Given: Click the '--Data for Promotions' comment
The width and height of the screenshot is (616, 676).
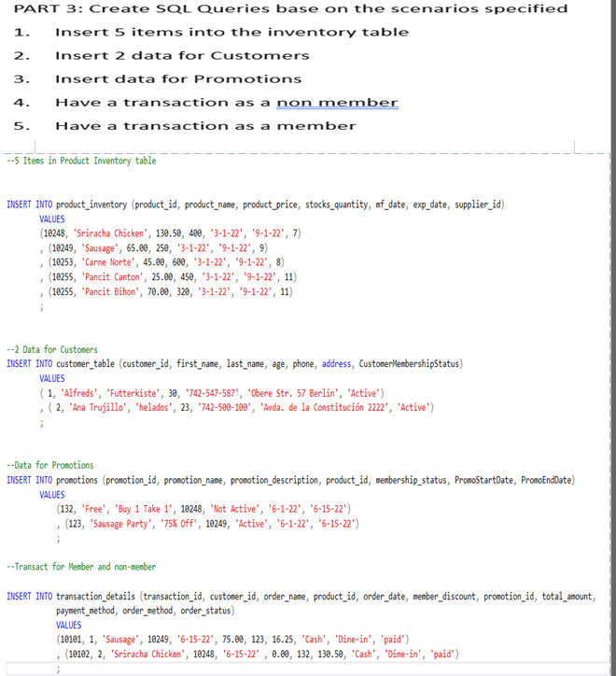Looking at the screenshot, I should point(50,465).
